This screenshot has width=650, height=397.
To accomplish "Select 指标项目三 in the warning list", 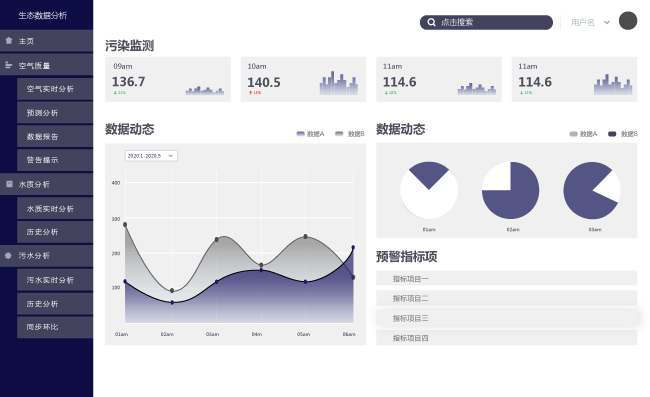I will pyautogui.click(x=507, y=318).
